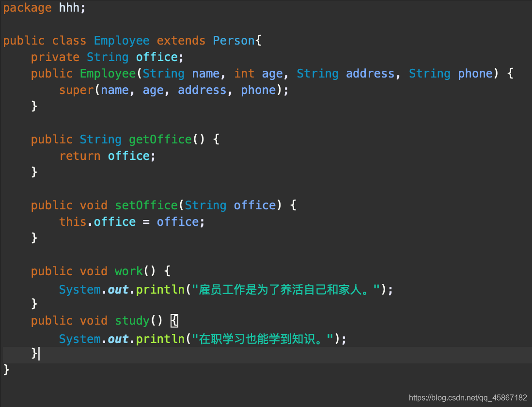Image resolution: width=532 pixels, height=407 pixels.
Task: Click the 'study' method name
Action: pos(132,321)
